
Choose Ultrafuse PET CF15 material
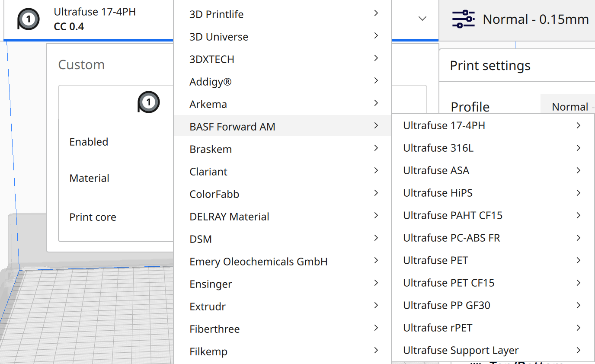tap(493, 283)
